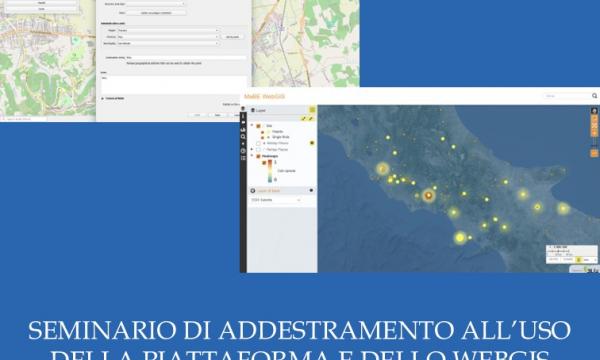600x360 pixels.
Task: Click the large orange-red hotspot on the map
Action: tap(429, 195)
